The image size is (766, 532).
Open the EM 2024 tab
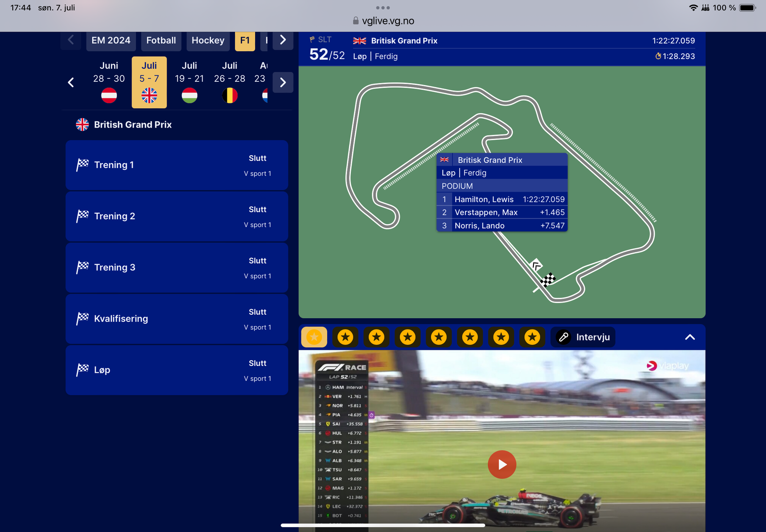(111, 40)
